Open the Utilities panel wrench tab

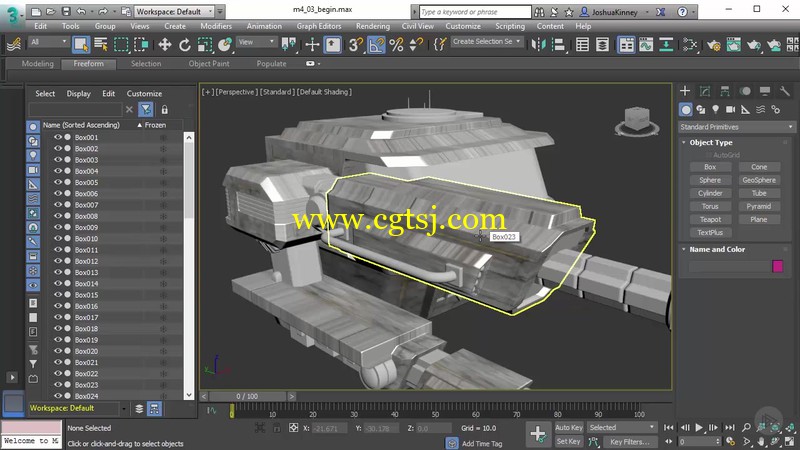[x=784, y=91]
